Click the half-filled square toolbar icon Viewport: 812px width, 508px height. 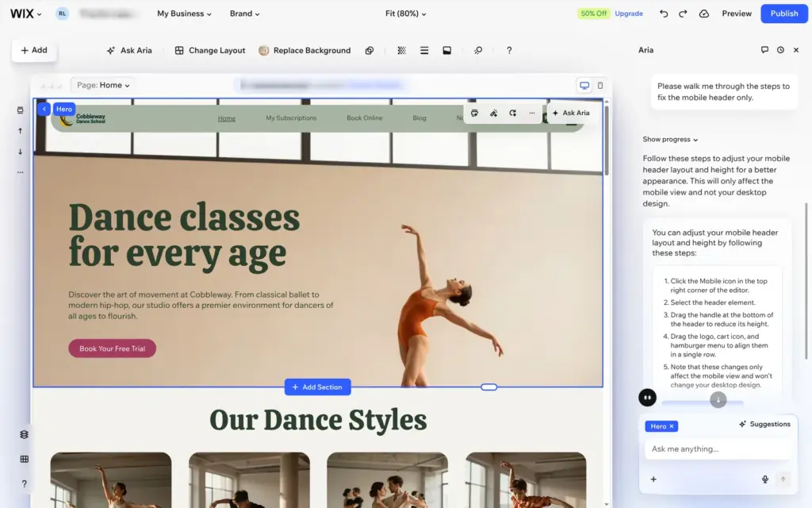click(447, 50)
